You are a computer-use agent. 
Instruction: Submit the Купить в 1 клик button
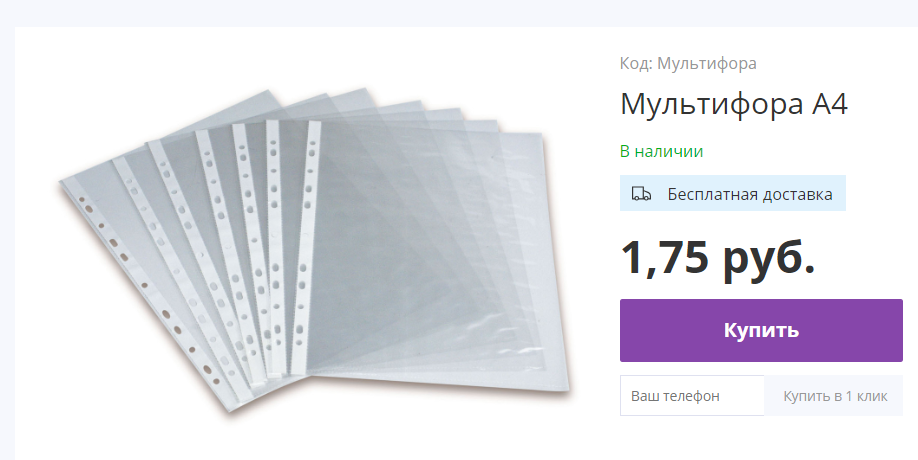pos(835,396)
